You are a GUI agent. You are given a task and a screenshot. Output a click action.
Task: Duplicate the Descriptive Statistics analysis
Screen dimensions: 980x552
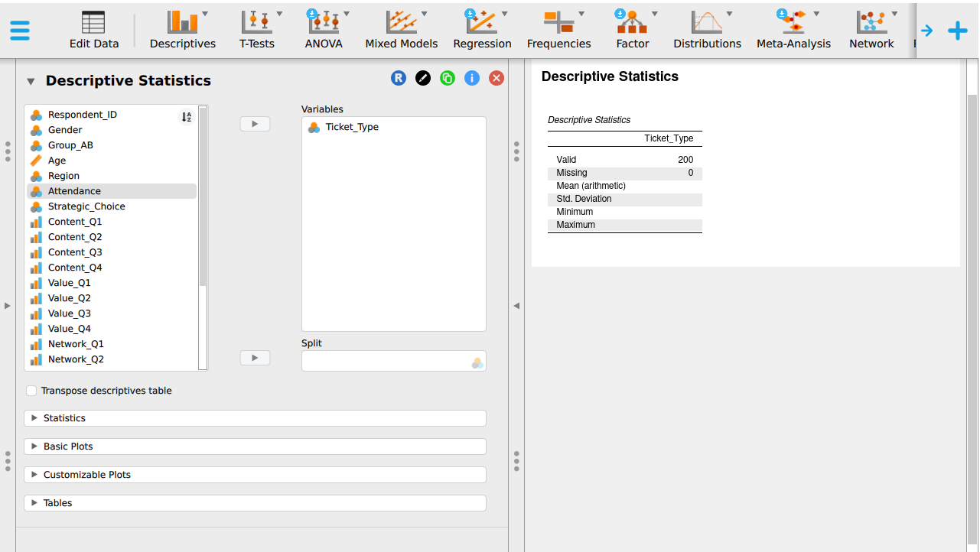(448, 78)
